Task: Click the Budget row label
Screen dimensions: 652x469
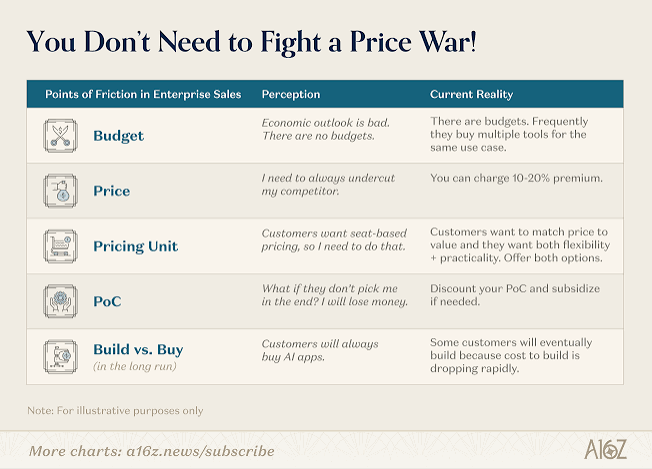Action: tap(119, 136)
